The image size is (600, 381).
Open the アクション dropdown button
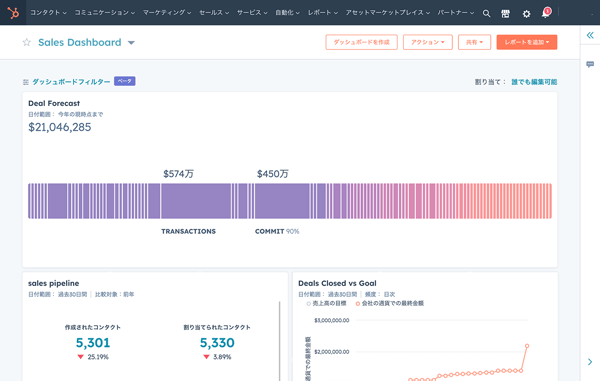pos(428,42)
